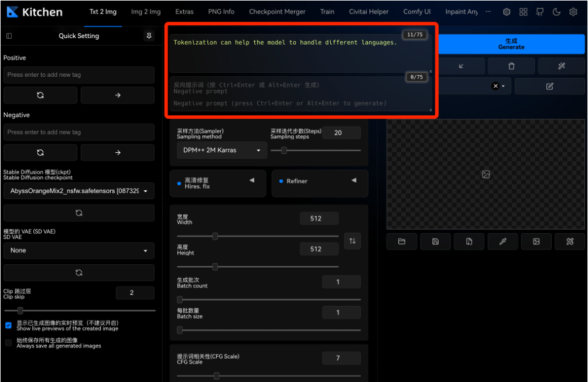Focus the Negative tag input field
The height and width of the screenshot is (382, 588).
point(78,132)
